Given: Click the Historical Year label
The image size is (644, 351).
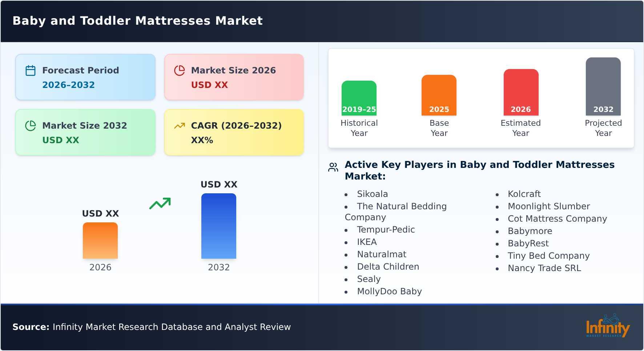Looking at the screenshot, I should click(359, 128).
